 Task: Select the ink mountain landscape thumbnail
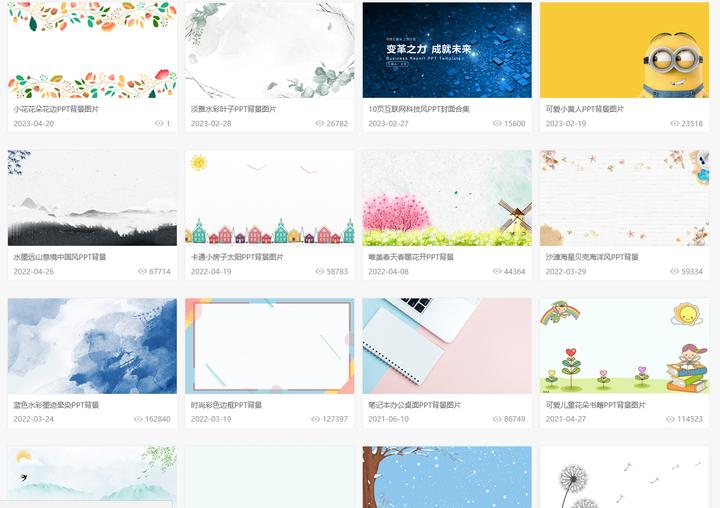[92, 198]
